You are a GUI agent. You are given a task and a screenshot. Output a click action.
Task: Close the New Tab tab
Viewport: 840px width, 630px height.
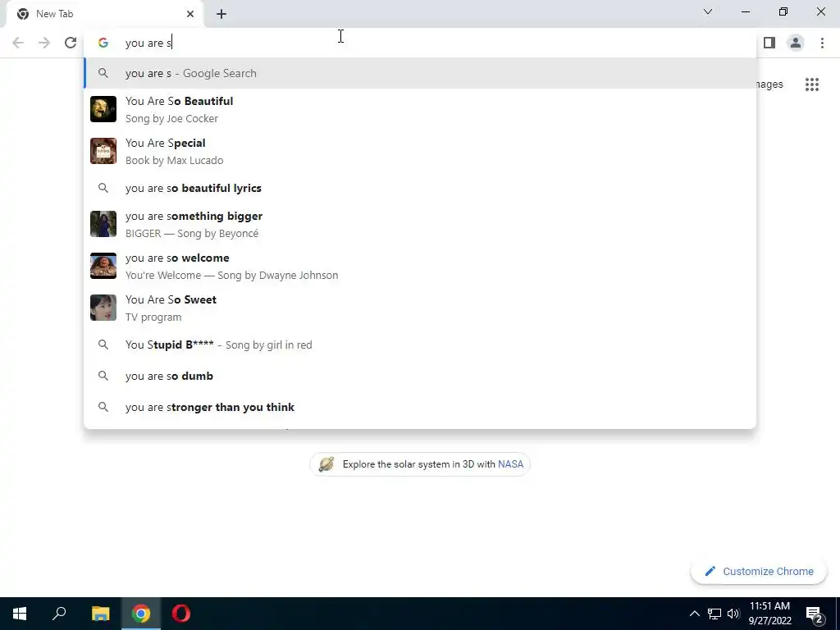(190, 14)
